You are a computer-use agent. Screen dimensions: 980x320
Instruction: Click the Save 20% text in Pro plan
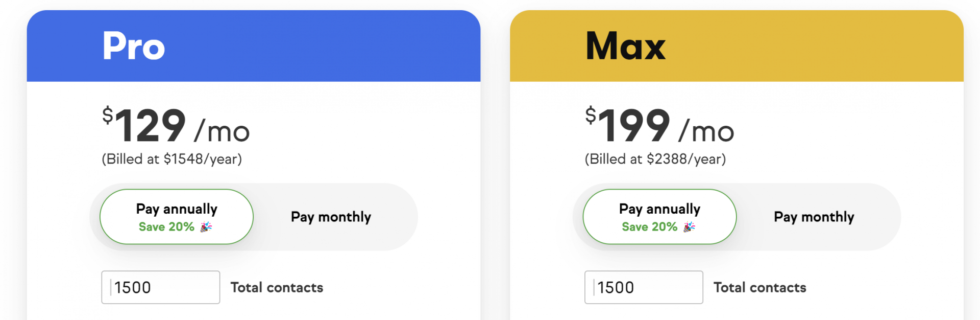(166, 227)
